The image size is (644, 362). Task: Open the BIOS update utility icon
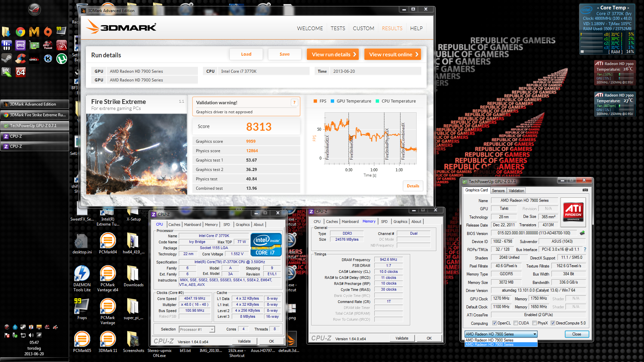(7, 72)
